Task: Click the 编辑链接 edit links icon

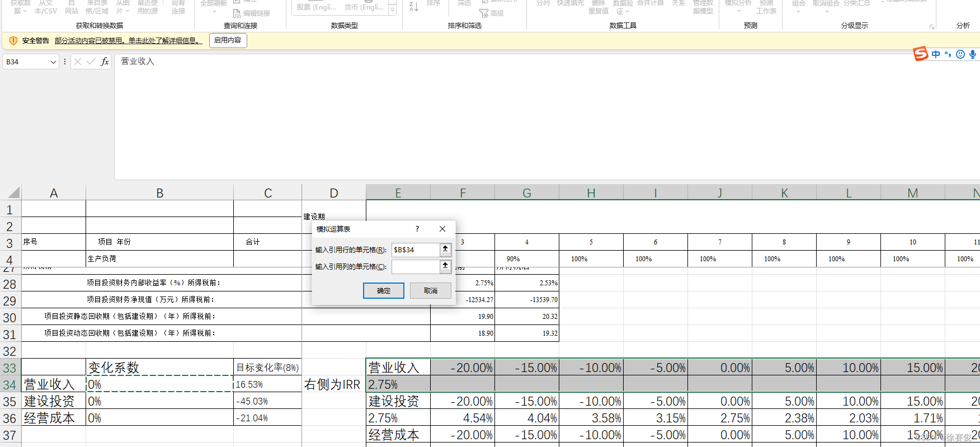Action: point(237,13)
